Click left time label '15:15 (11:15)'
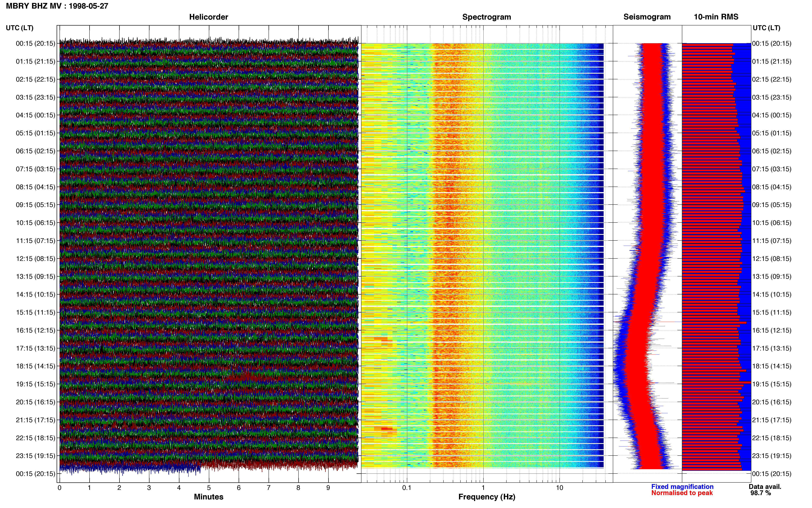The width and height of the screenshot is (812, 508). click(36, 313)
